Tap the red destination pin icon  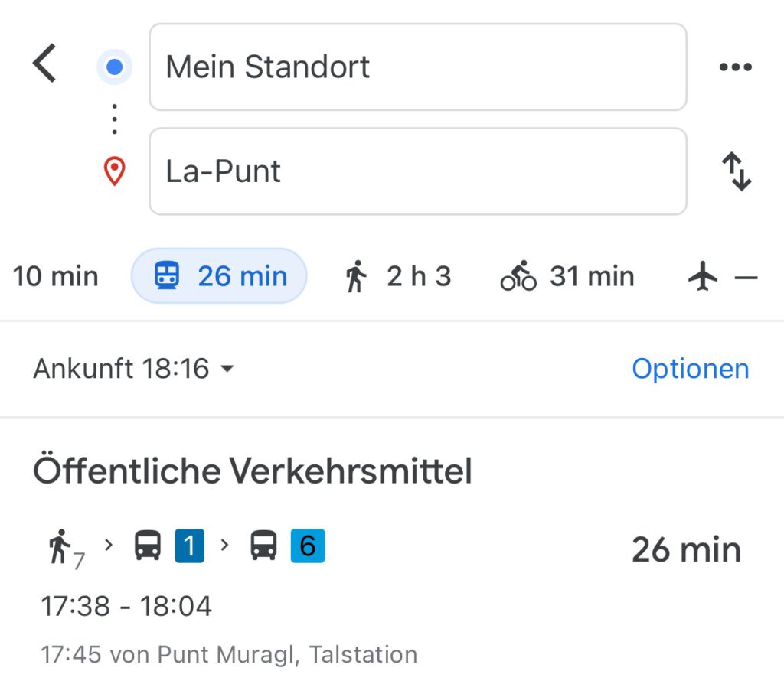point(115,171)
